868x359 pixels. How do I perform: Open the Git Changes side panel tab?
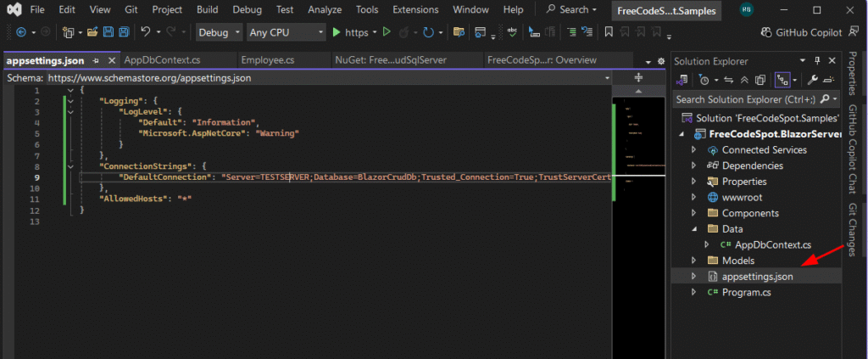coord(853,229)
